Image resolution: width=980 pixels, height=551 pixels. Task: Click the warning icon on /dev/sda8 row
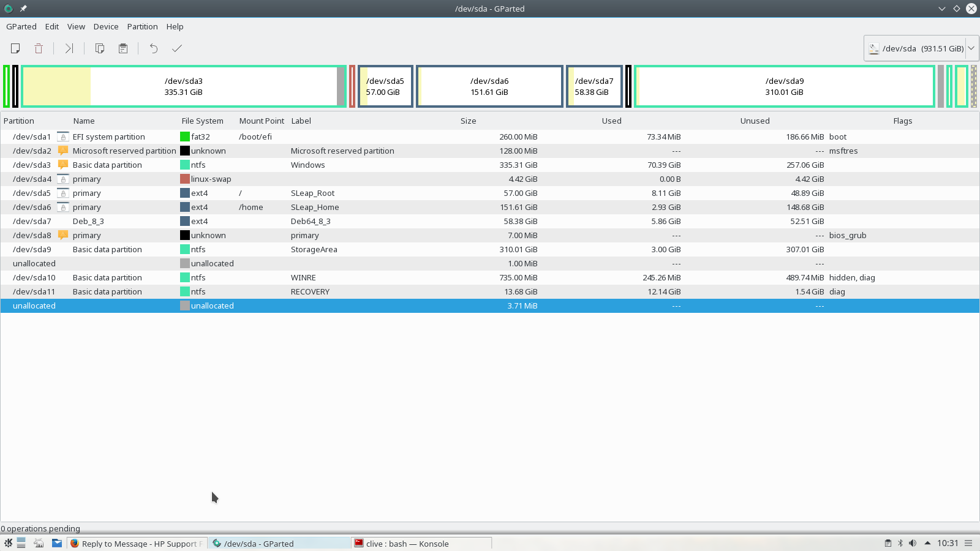click(62, 235)
